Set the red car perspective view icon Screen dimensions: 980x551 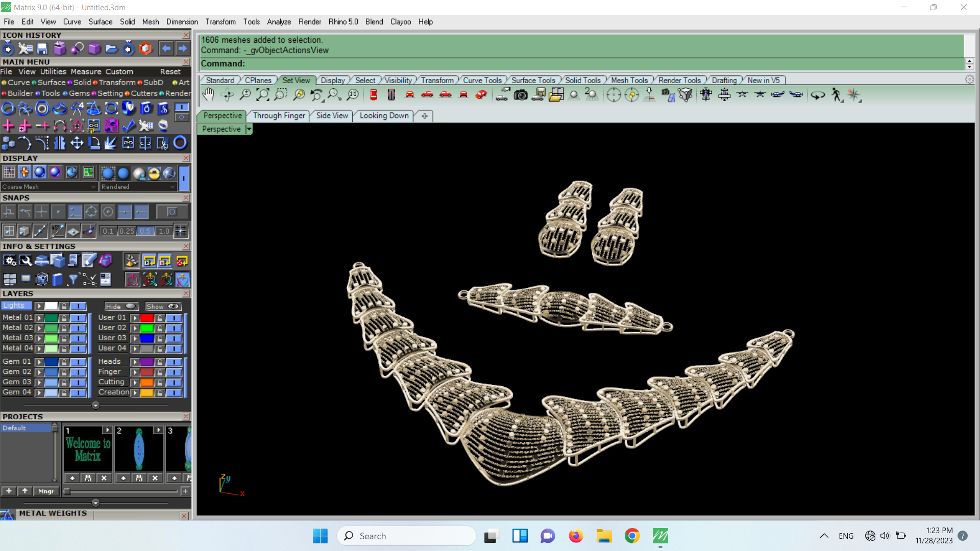click(481, 95)
